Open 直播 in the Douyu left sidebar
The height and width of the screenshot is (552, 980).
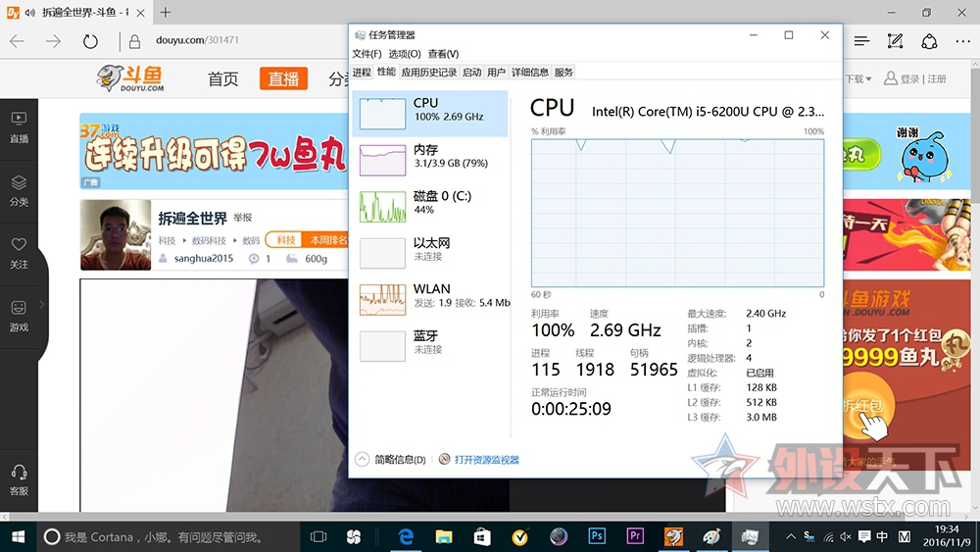click(19, 127)
